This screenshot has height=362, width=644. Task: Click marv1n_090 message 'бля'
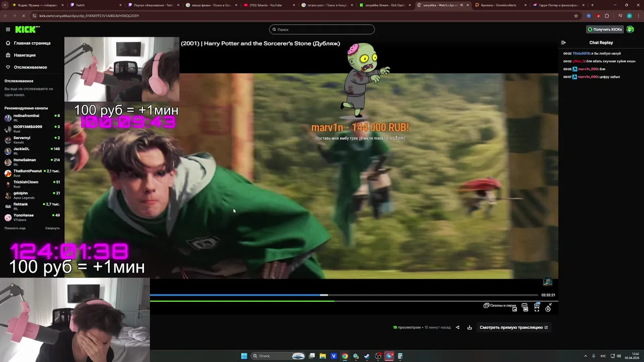(x=602, y=69)
